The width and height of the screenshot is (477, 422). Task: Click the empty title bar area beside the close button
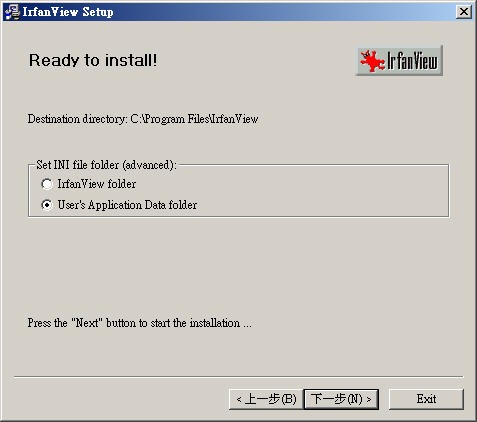pyautogui.click(x=283, y=12)
